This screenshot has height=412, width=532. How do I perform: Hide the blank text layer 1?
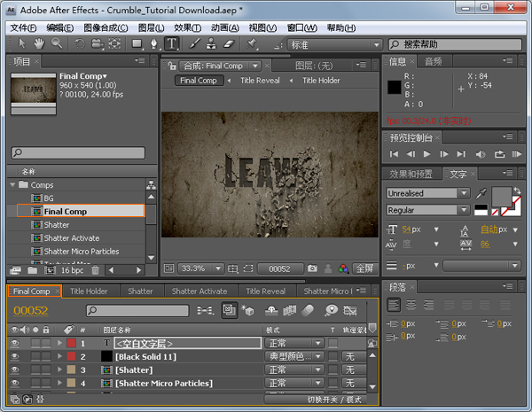click(14, 343)
